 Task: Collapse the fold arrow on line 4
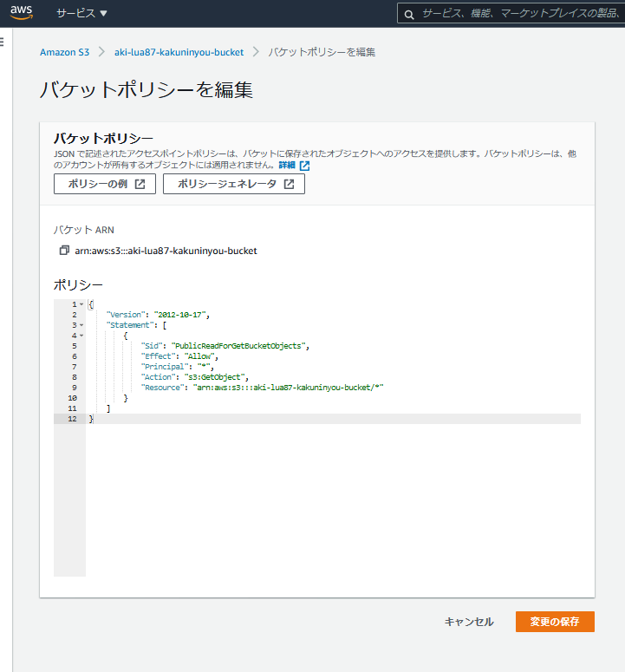pyautogui.click(x=81, y=336)
